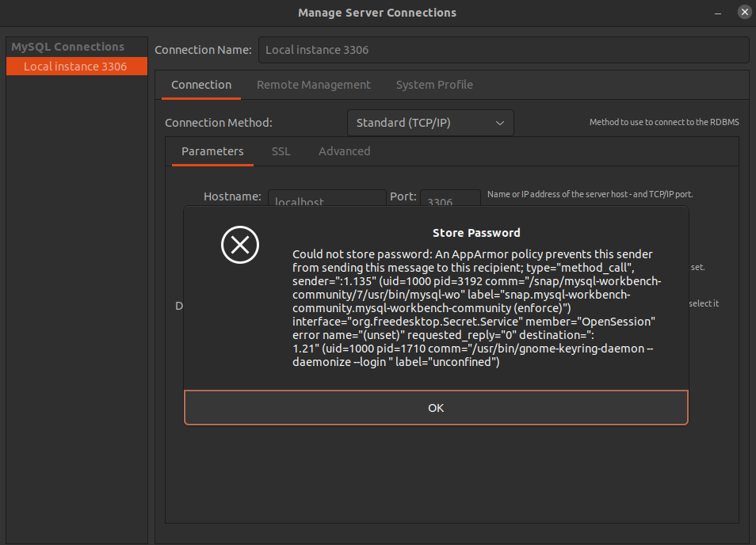Expand the connection method combo box
The width and height of the screenshot is (756, 545).
point(430,123)
